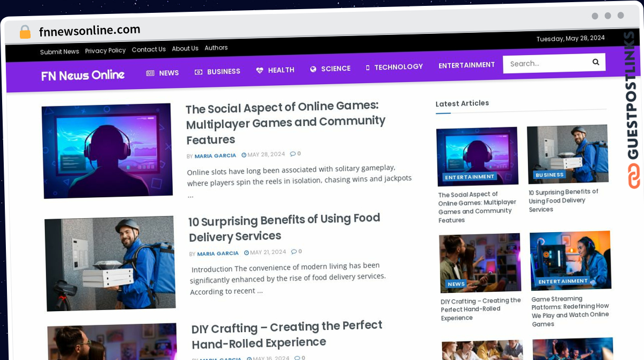Open the Entertainment menu item

pos(466,65)
